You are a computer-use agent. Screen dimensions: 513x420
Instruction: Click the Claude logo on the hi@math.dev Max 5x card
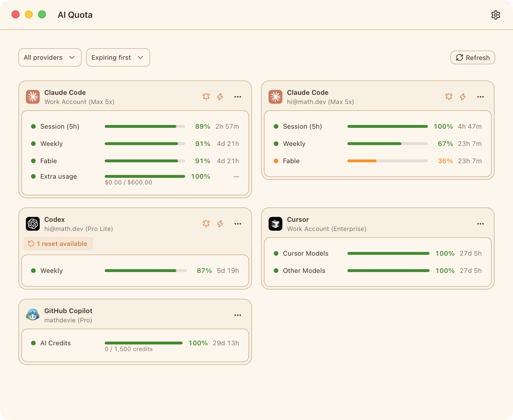[275, 97]
